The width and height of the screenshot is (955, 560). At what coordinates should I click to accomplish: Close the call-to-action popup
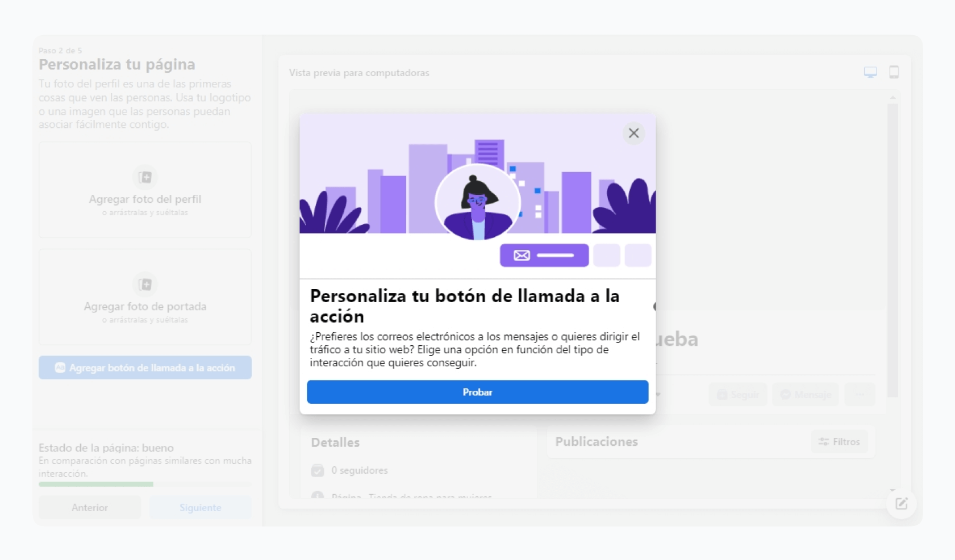pyautogui.click(x=633, y=133)
